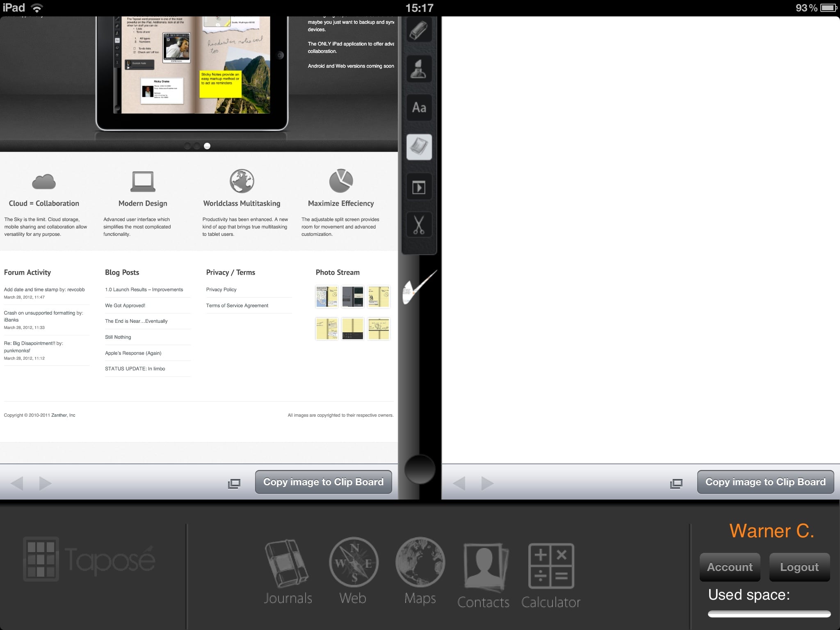Select the first carousel page dot
The height and width of the screenshot is (630, 840).
pyautogui.click(x=187, y=146)
